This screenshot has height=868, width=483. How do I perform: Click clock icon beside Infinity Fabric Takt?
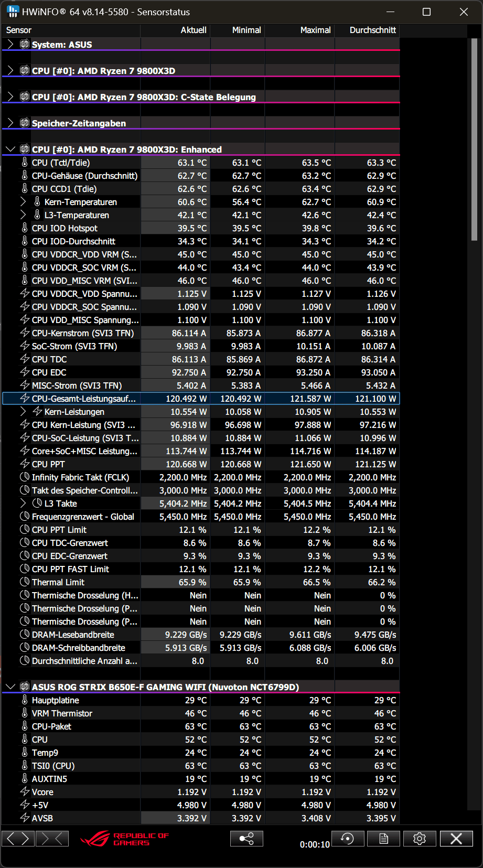click(25, 477)
